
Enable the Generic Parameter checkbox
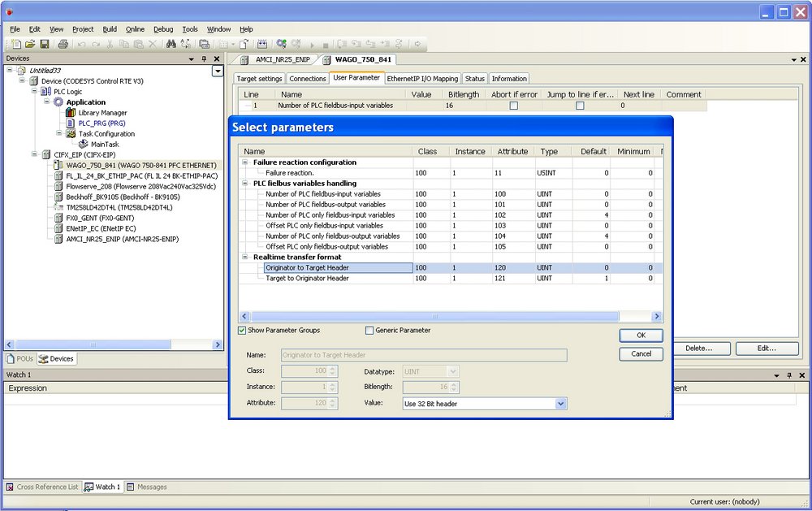pos(369,331)
